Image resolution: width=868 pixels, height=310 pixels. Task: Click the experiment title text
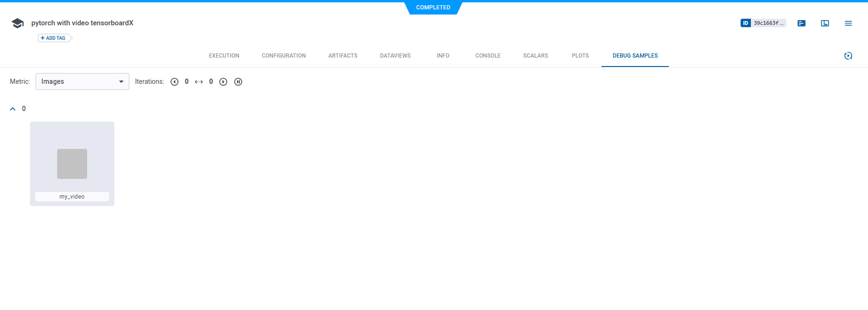coord(82,23)
